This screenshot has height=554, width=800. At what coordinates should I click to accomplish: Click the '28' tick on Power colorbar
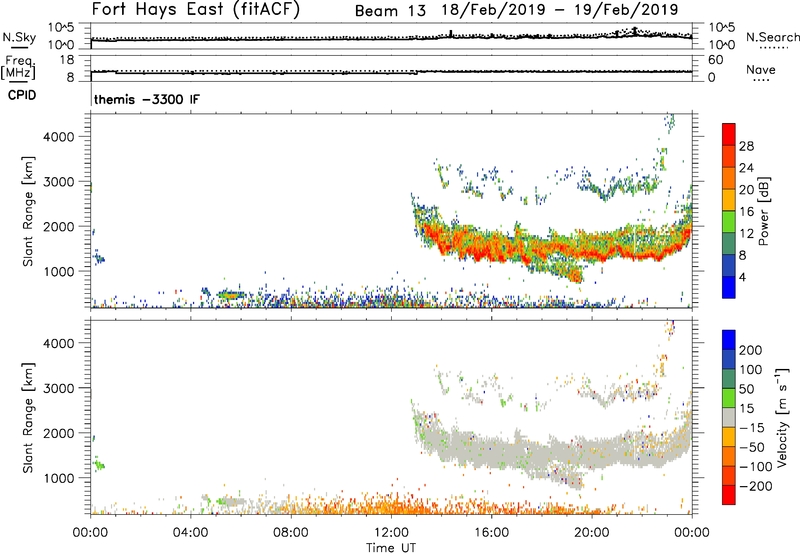click(746, 146)
